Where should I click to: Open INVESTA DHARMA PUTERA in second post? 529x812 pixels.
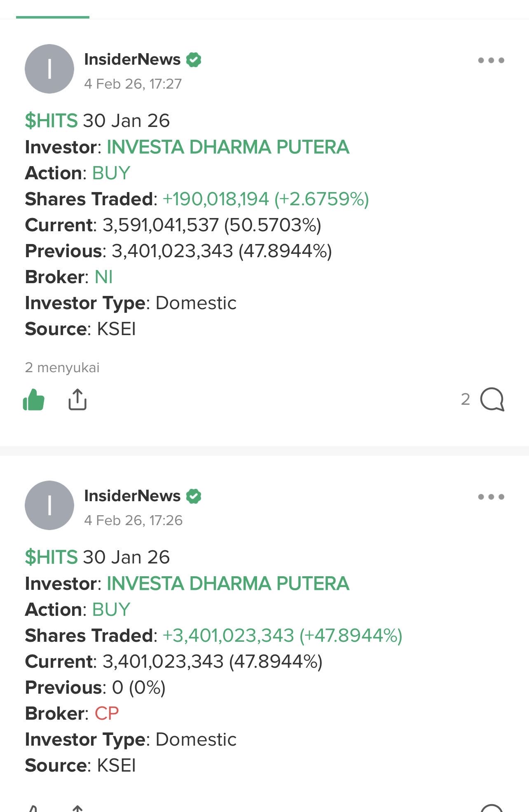228,584
